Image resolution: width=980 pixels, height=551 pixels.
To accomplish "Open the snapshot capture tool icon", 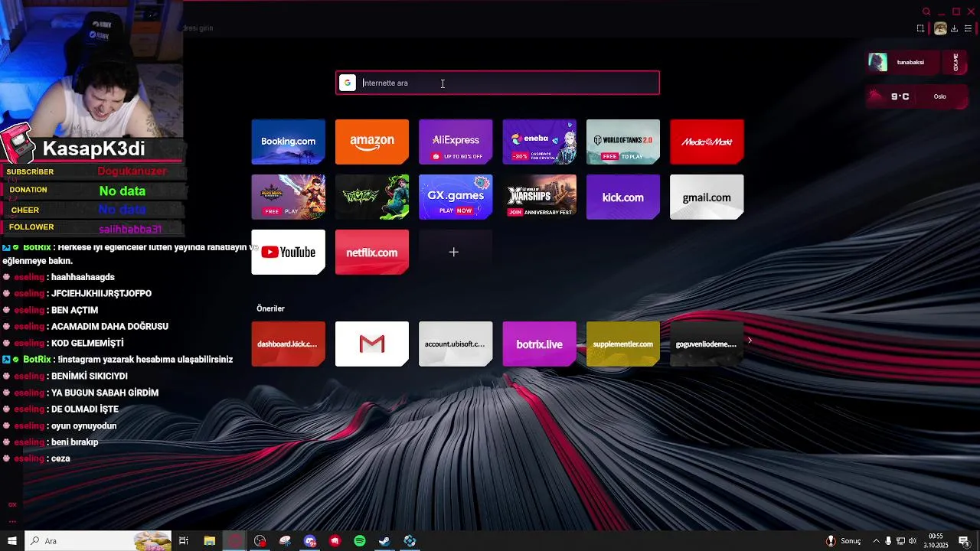I will click(920, 28).
